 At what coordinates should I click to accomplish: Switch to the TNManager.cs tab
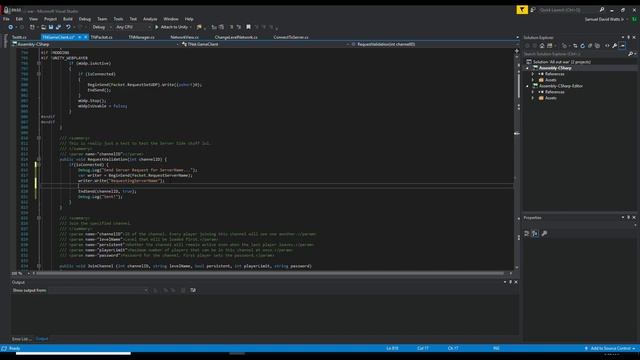click(141, 37)
